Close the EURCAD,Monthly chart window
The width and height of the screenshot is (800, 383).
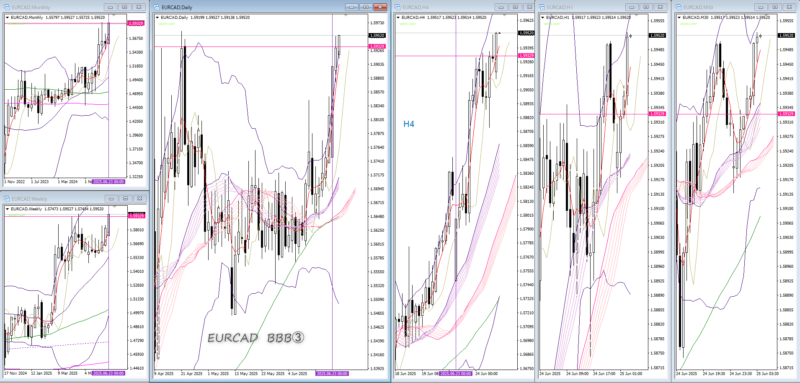[138, 7]
